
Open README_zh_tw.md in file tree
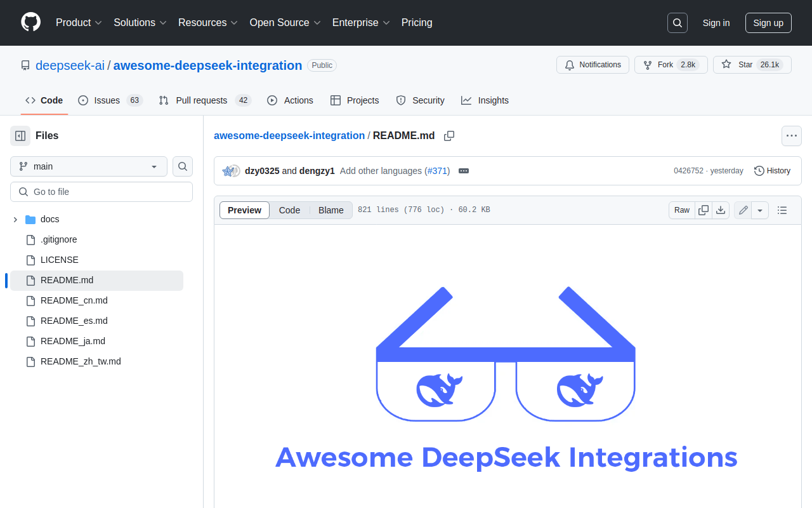(96, 361)
